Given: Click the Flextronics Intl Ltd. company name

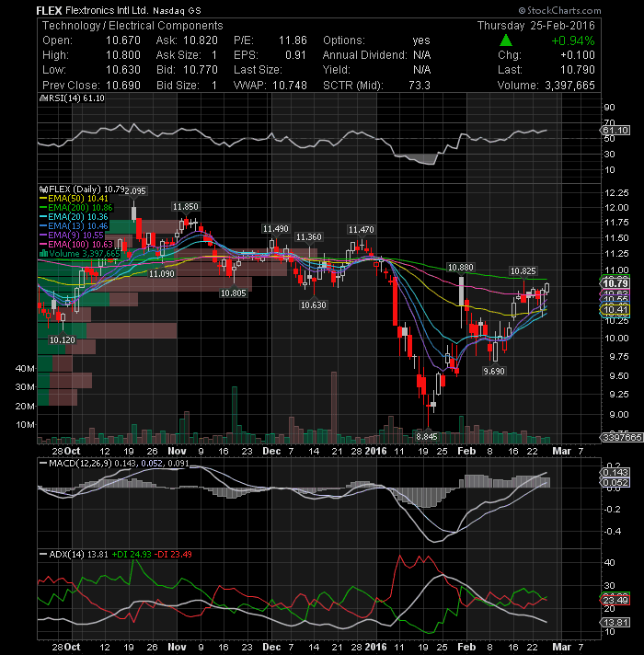Looking at the screenshot, I should tap(107, 10).
